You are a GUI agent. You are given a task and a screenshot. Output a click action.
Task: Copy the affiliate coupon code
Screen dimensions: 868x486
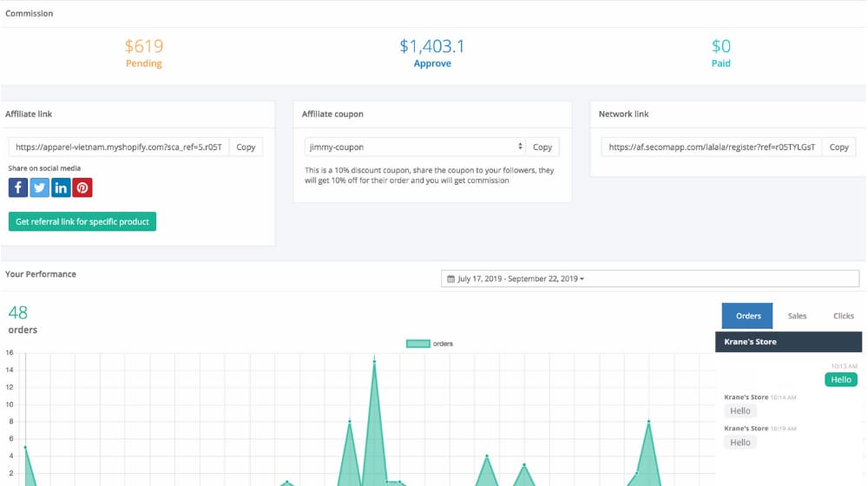click(x=542, y=148)
